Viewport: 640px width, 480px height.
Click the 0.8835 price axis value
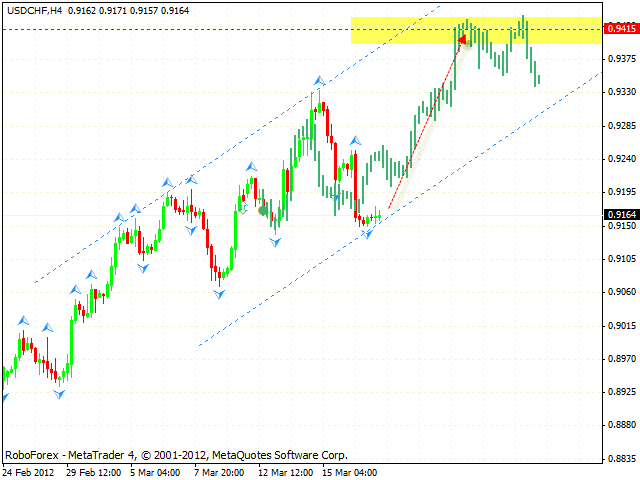pyautogui.click(x=620, y=459)
